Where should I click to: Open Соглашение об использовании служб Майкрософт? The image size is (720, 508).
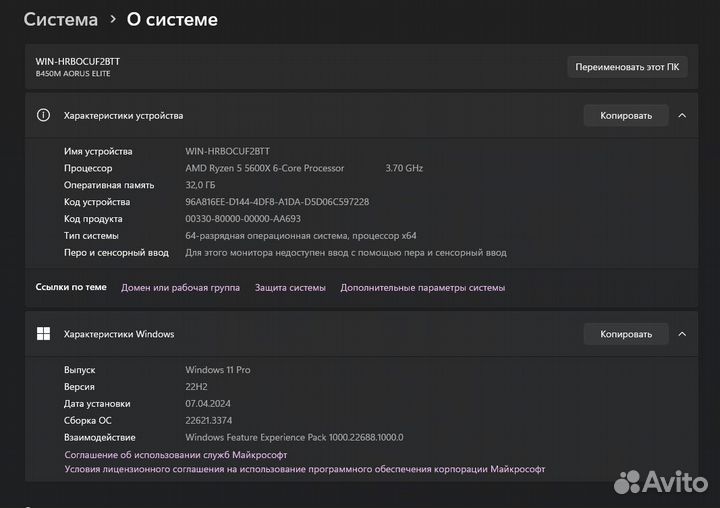point(176,454)
